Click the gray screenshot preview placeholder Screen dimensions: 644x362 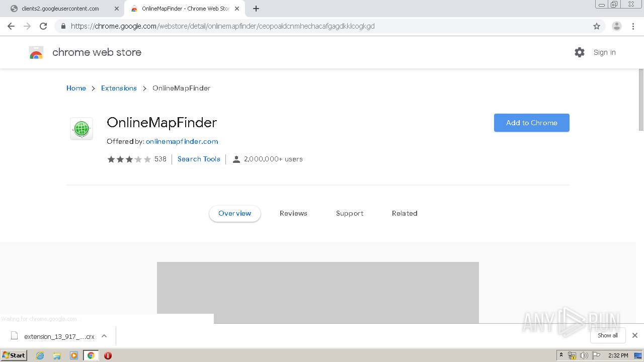point(318,293)
